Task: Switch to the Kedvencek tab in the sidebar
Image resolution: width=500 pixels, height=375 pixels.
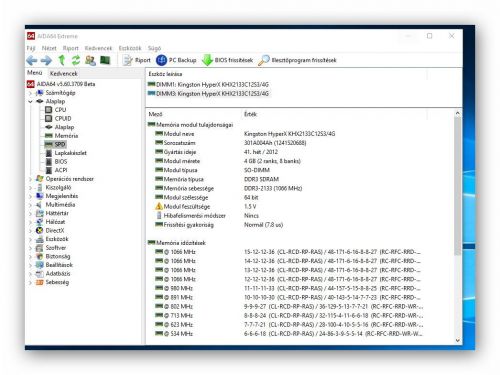Action: (x=63, y=73)
